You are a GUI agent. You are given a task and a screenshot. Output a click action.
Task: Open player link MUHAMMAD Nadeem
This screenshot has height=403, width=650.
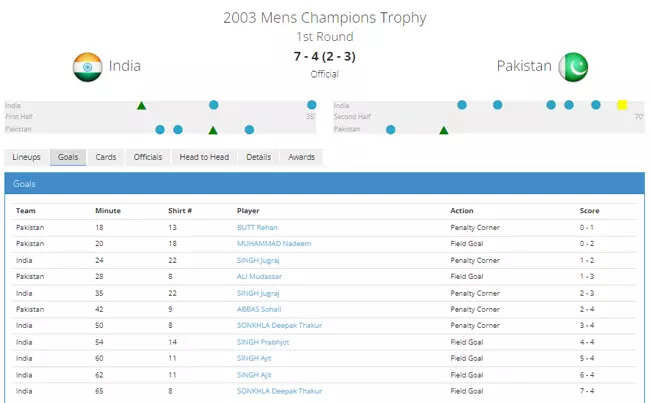coord(273,243)
